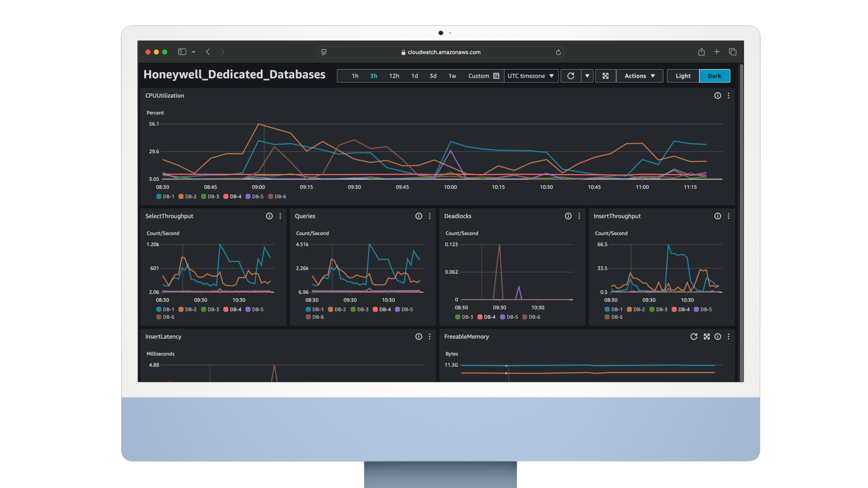Select the 1w time range
Screen dimensions: 868x488
coord(452,76)
